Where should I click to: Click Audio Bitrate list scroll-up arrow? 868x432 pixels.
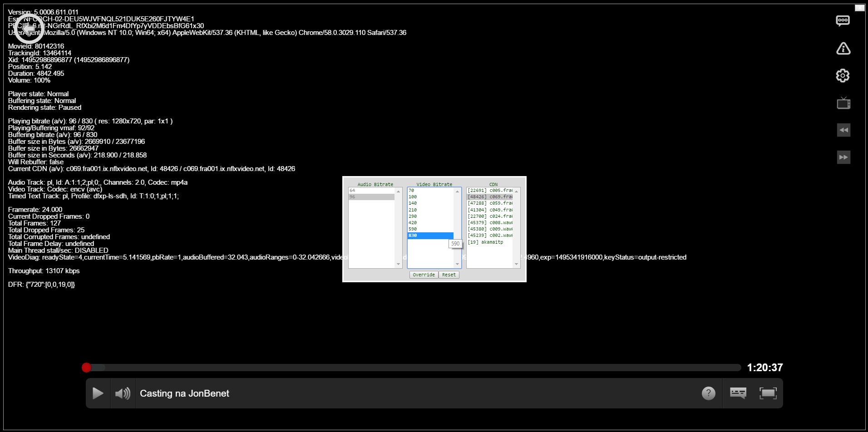pos(399,191)
